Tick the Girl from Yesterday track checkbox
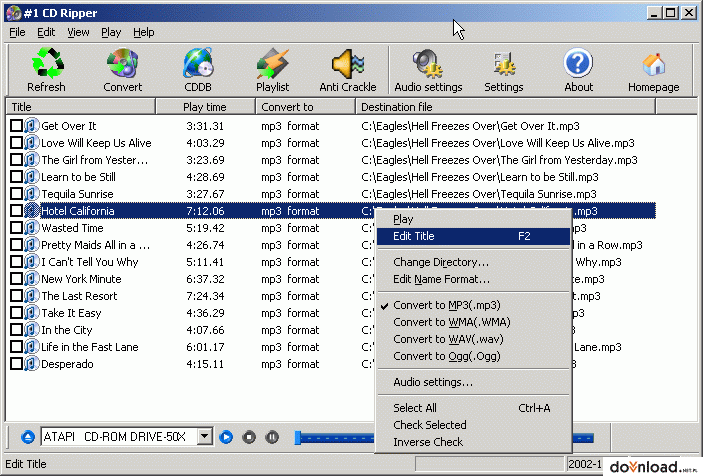Viewport: 703px width, 476px height. (16, 160)
